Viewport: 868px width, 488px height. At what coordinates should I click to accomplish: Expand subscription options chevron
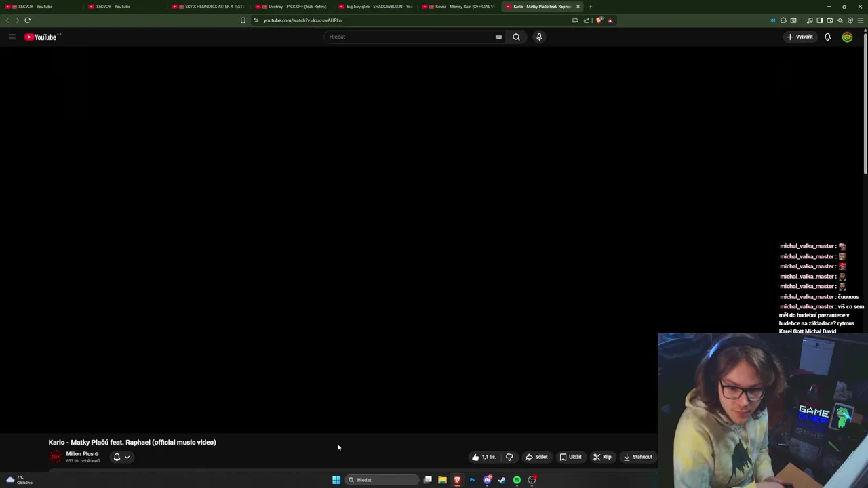tap(127, 457)
